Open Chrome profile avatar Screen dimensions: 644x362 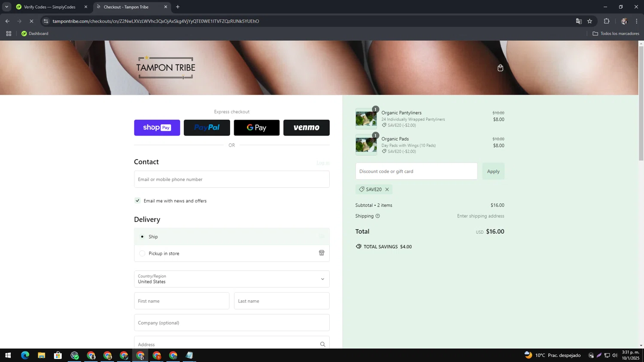[x=624, y=21]
